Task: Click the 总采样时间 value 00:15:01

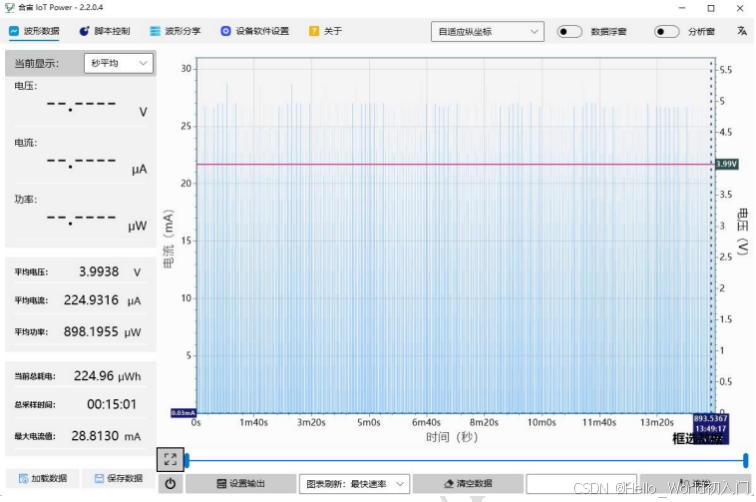Action: click(x=112, y=404)
